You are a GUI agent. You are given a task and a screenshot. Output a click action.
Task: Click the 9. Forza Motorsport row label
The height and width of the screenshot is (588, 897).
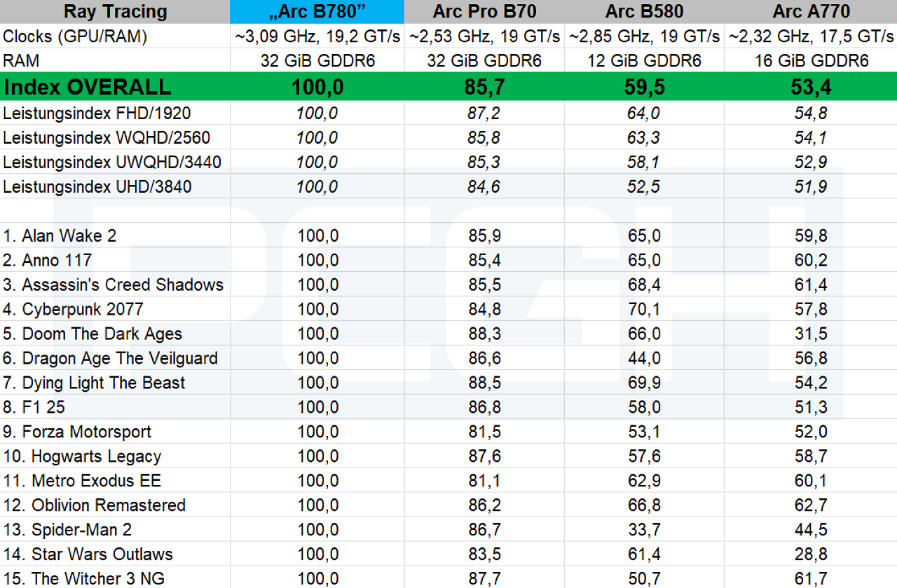[x=78, y=432]
